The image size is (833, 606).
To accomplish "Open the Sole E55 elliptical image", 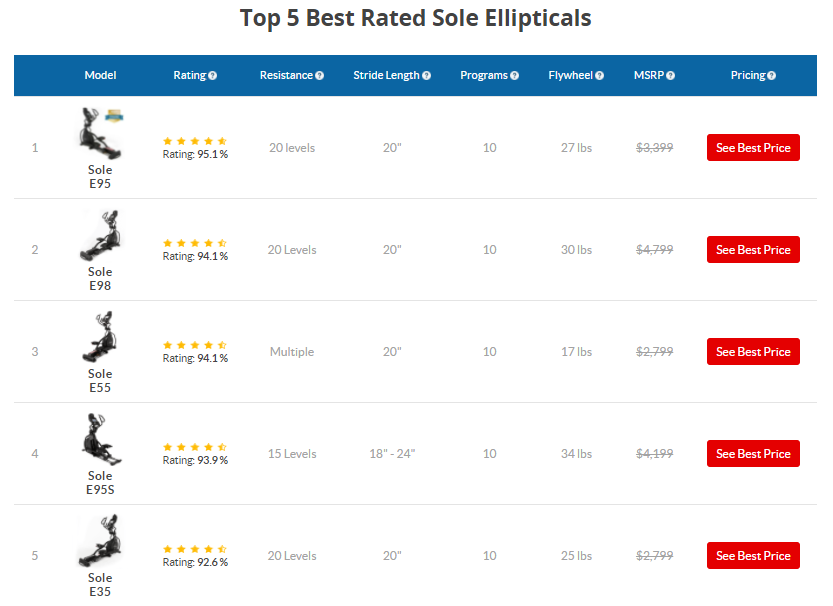I will (100, 337).
